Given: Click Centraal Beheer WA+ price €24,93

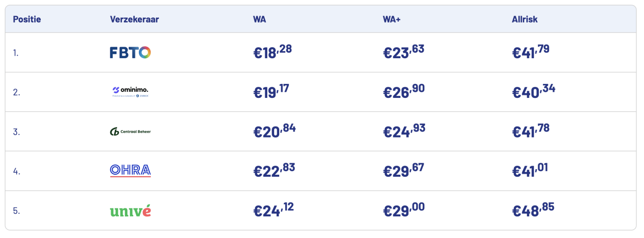Looking at the screenshot, I should [404, 131].
